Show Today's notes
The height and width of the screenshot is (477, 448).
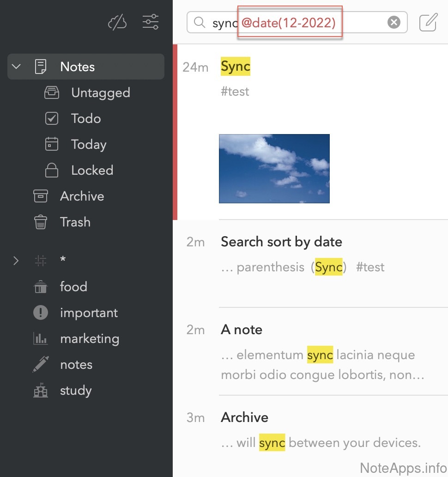click(x=89, y=145)
